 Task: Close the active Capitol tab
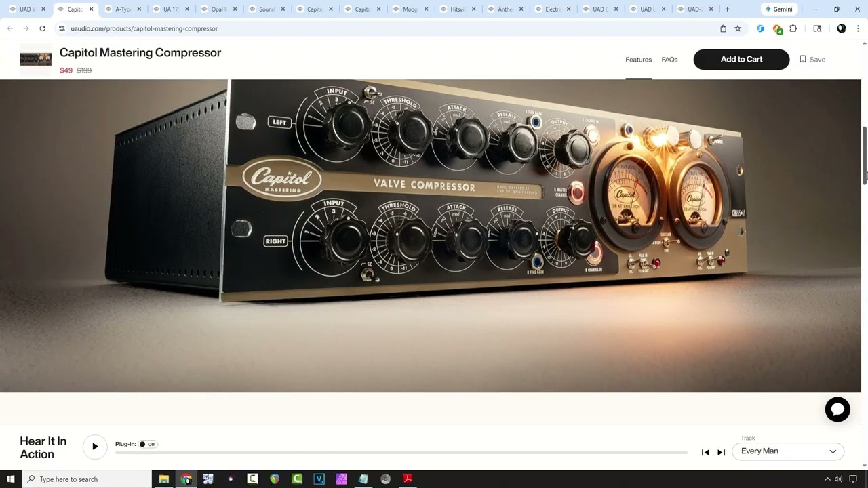[x=91, y=9]
